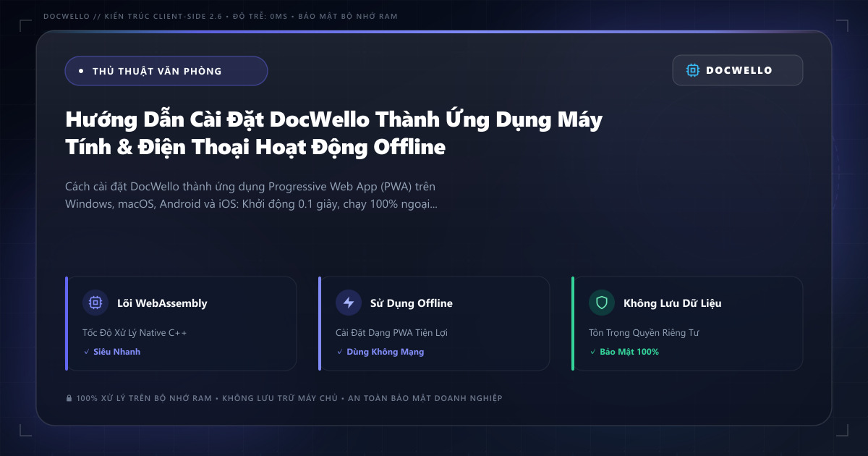
Task: Open the Không Lưu Dữ Liệu feature card
Action: tap(687, 324)
